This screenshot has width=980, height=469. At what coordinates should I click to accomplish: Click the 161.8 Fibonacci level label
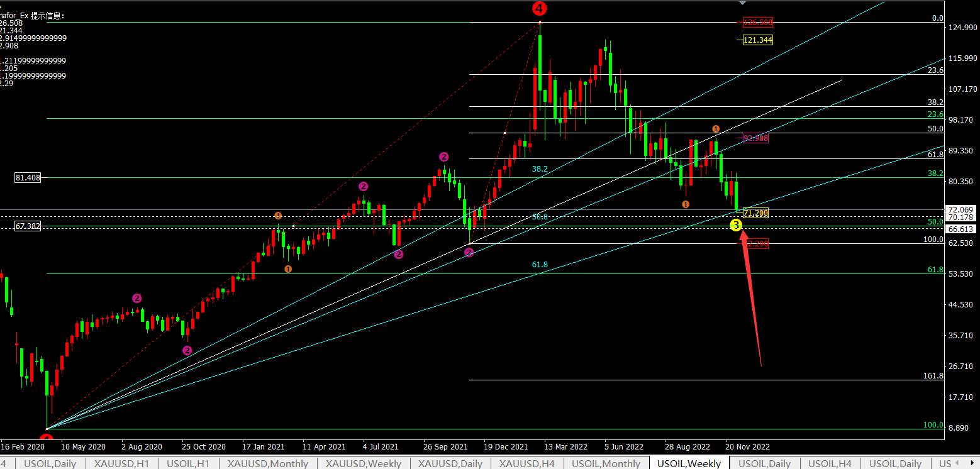(x=933, y=376)
